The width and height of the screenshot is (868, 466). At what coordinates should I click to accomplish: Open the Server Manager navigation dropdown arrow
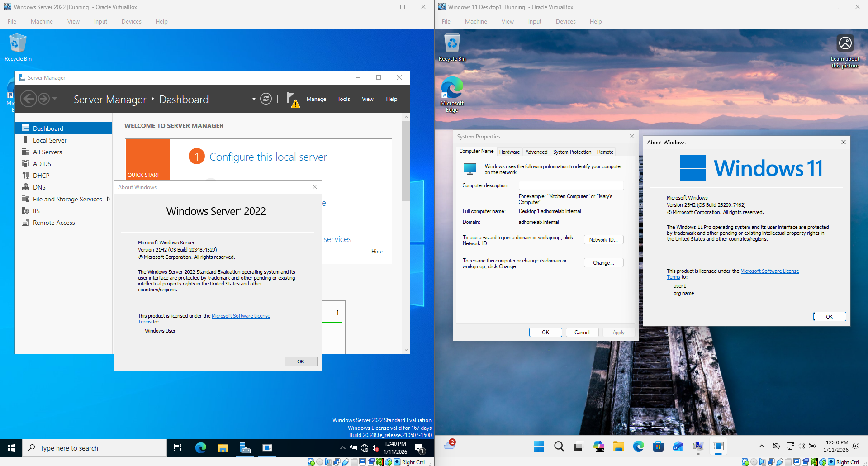(253, 99)
